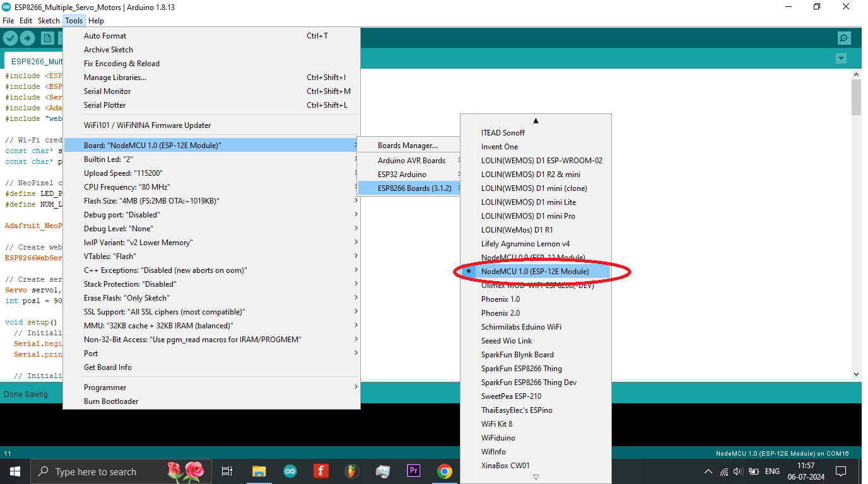The image size is (868, 484).
Task: Expand Builtin Led "2" submenu
Action: (x=211, y=159)
